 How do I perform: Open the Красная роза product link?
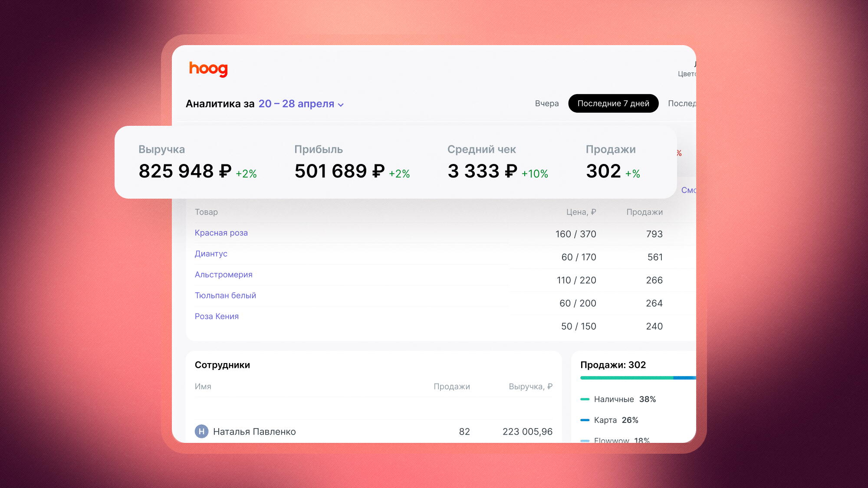coord(221,233)
